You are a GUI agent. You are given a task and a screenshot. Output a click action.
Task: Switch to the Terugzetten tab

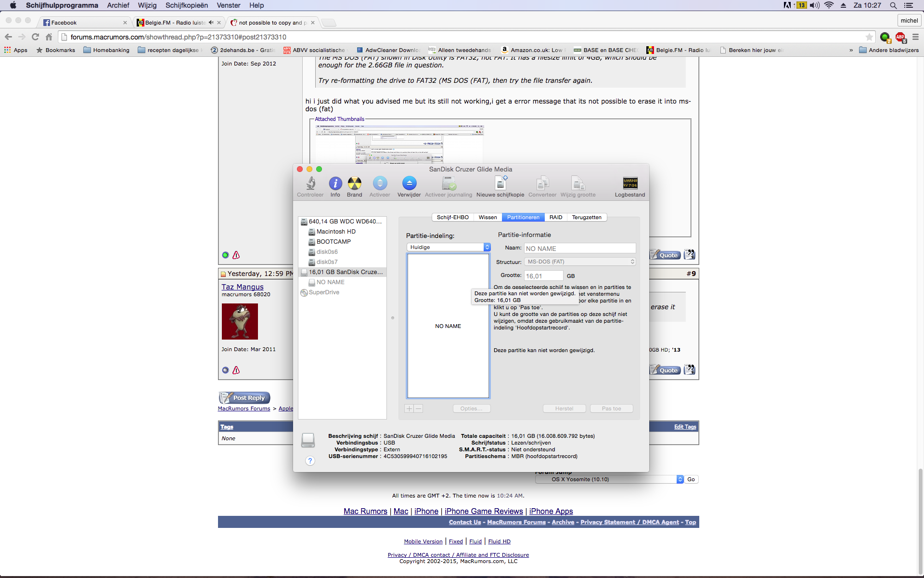pyautogui.click(x=587, y=217)
